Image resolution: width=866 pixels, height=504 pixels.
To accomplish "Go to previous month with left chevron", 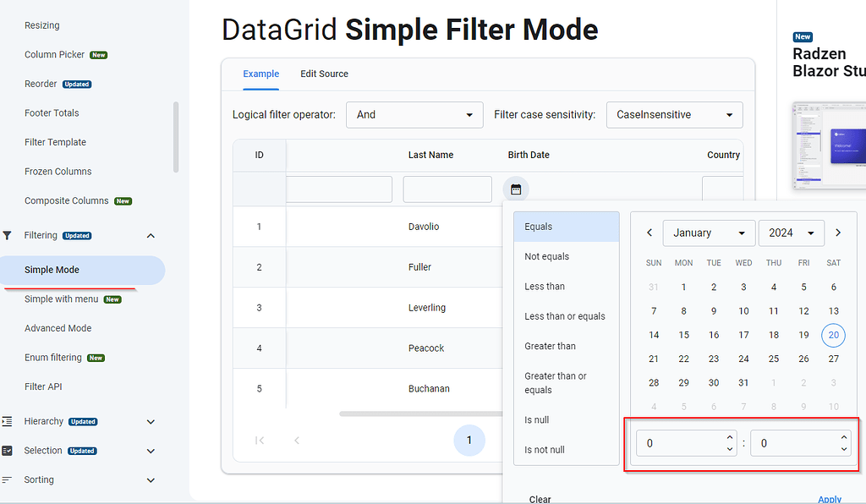I will tap(649, 233).
